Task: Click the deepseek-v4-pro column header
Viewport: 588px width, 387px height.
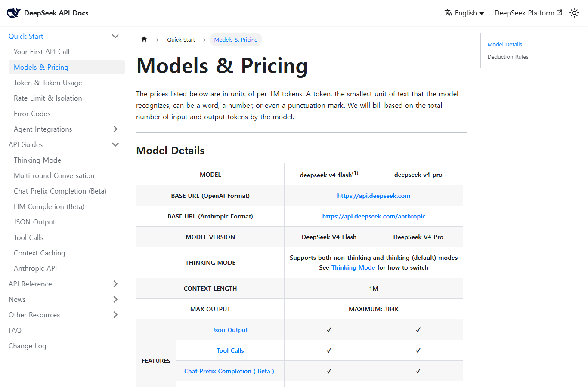Action: click(418, 175)
